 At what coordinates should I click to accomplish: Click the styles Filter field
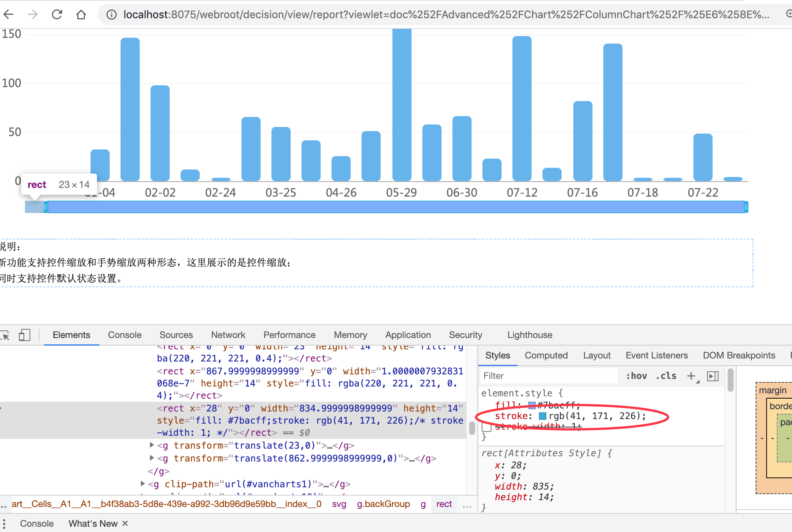(549, 376)
